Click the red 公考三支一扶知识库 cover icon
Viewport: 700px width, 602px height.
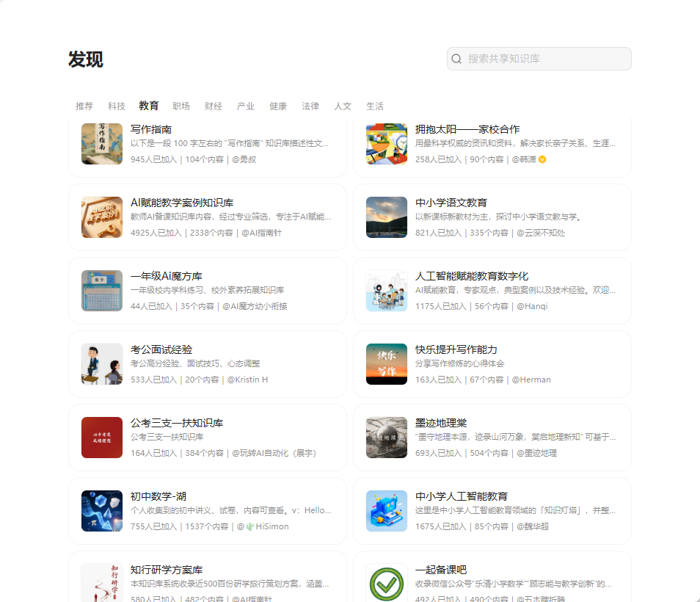tap(102, 438)
